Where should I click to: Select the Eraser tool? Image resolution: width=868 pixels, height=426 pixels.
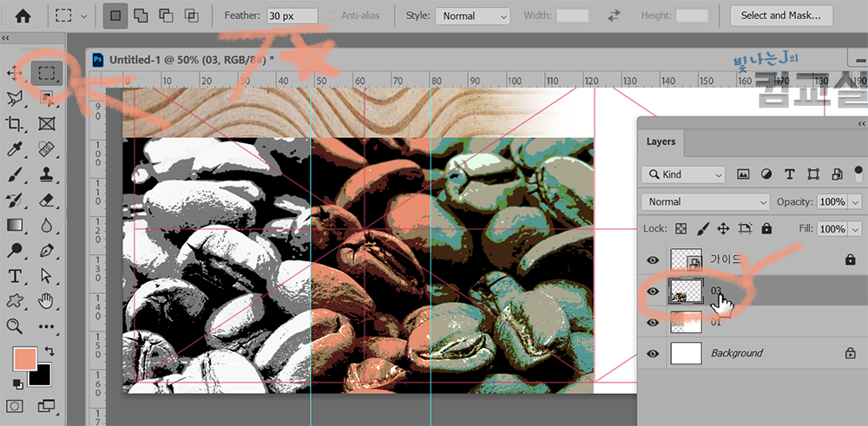point(47,200)
